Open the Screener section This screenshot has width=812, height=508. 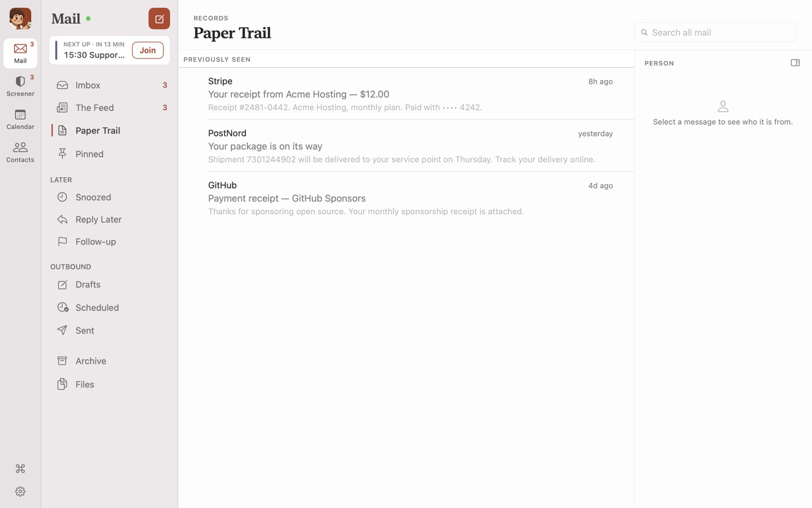pyautogui.click(x=20, y=86)
